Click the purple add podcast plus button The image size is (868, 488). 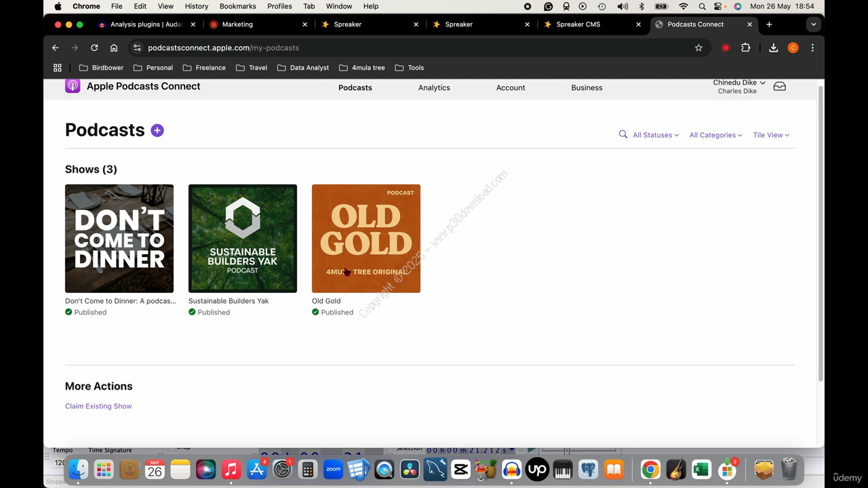click(157, 130)
